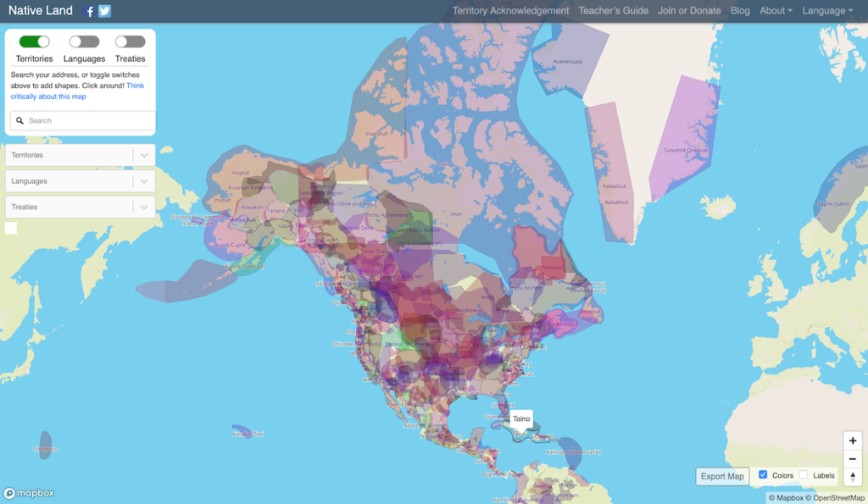Click the magnifier icon in search box

pyautogui.click(x=20, y=120)
